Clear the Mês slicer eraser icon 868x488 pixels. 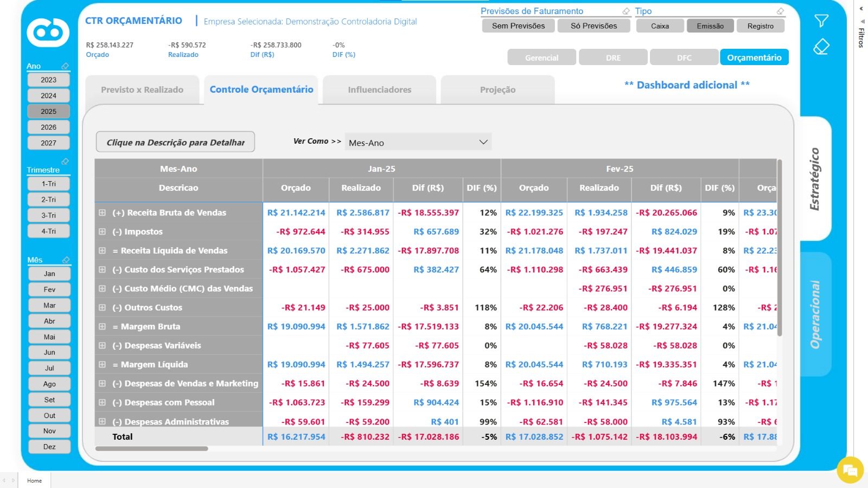[x=66, y=260]
